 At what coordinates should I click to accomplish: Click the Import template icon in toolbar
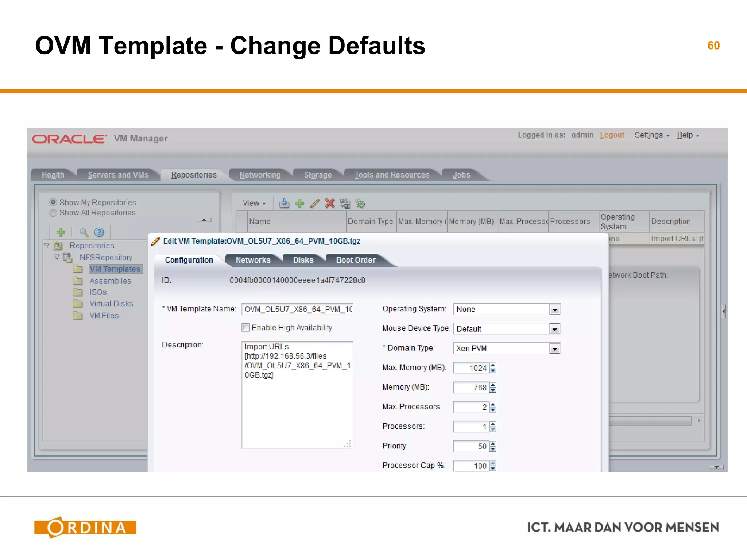point(284,203)
